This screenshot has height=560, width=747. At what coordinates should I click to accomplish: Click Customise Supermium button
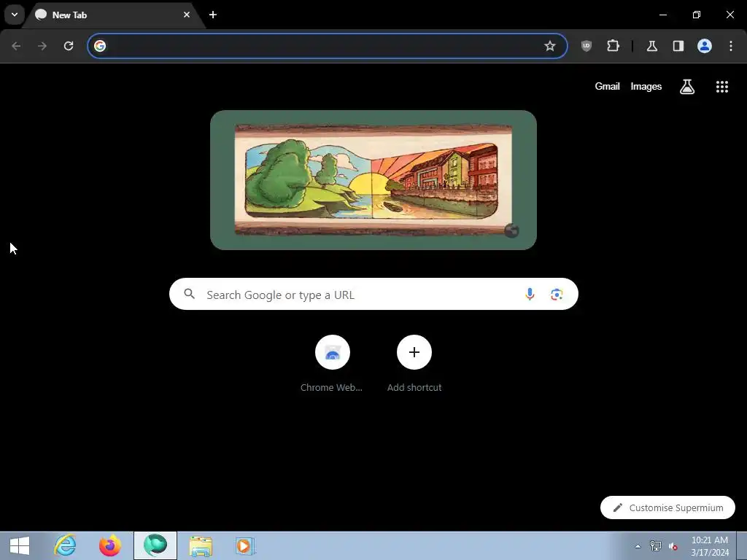(x=668, y=507)
